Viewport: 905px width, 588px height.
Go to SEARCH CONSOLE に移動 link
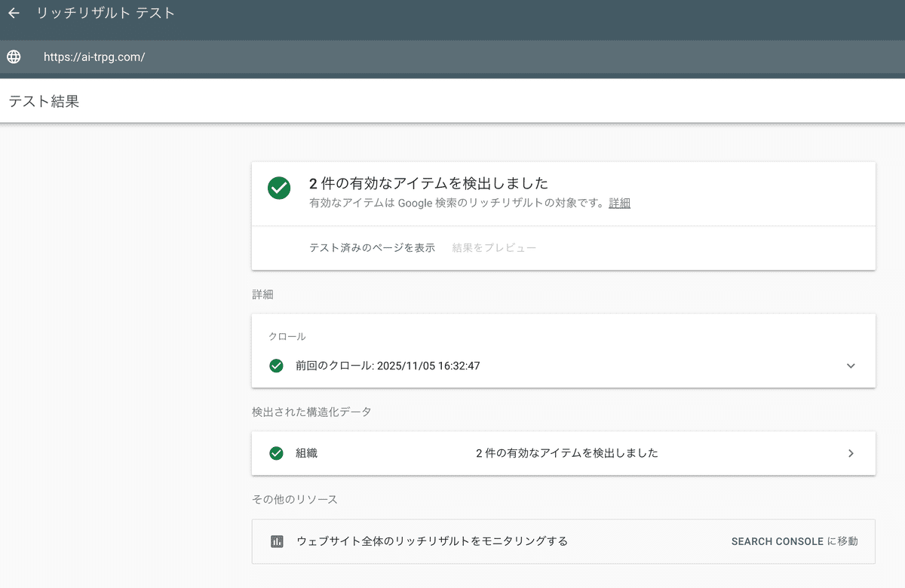tap(794, 541)
